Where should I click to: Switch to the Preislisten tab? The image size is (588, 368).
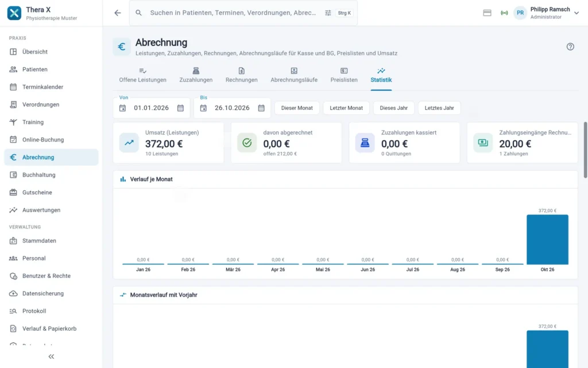coord(344,75)
